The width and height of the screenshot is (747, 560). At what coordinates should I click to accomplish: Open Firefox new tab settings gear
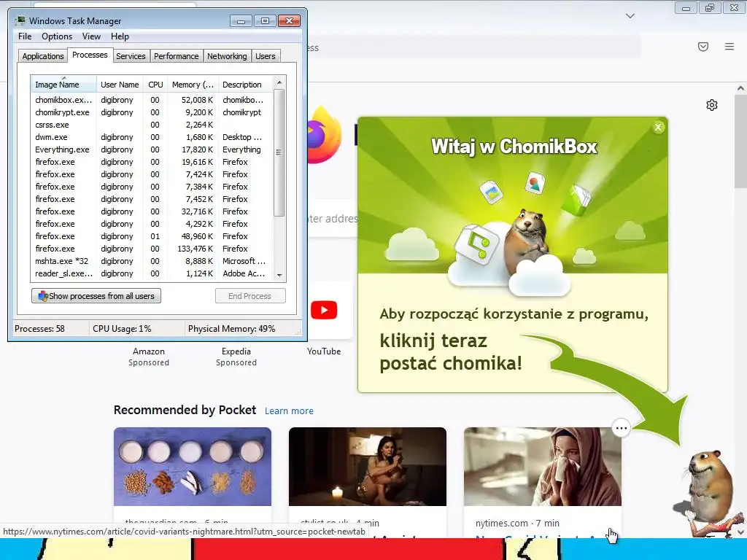pyautogui.click(x=712, y=105)
